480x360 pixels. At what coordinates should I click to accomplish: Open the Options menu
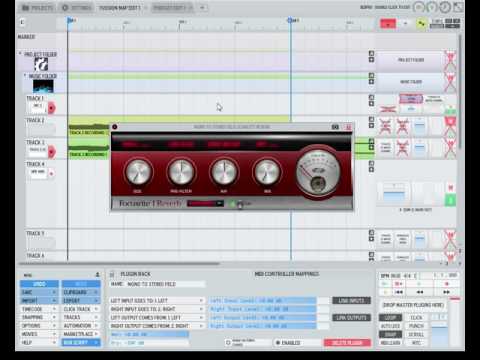39,326
